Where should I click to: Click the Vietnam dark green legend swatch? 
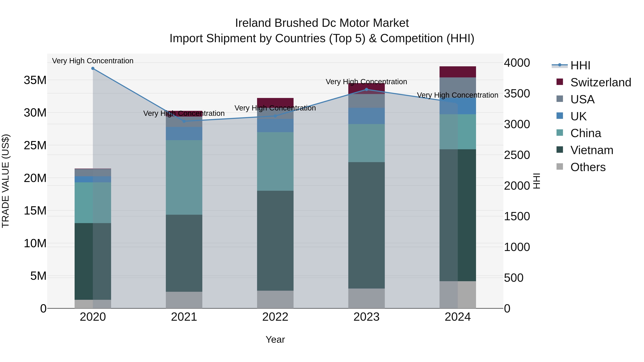click(x=560, y=150)
